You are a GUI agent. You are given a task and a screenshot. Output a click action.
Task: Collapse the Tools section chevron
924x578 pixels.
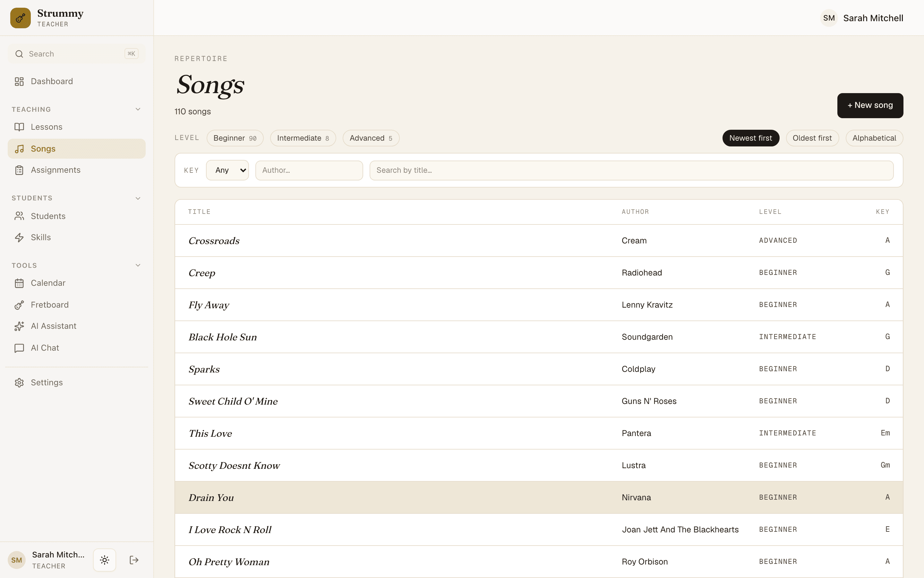click(138, 265)
